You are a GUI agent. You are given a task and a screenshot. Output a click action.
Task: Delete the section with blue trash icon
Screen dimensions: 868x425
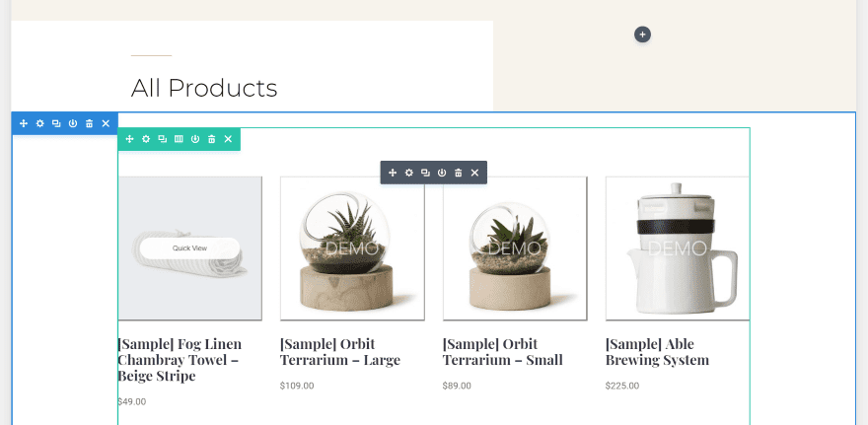(x=89, y=123)
